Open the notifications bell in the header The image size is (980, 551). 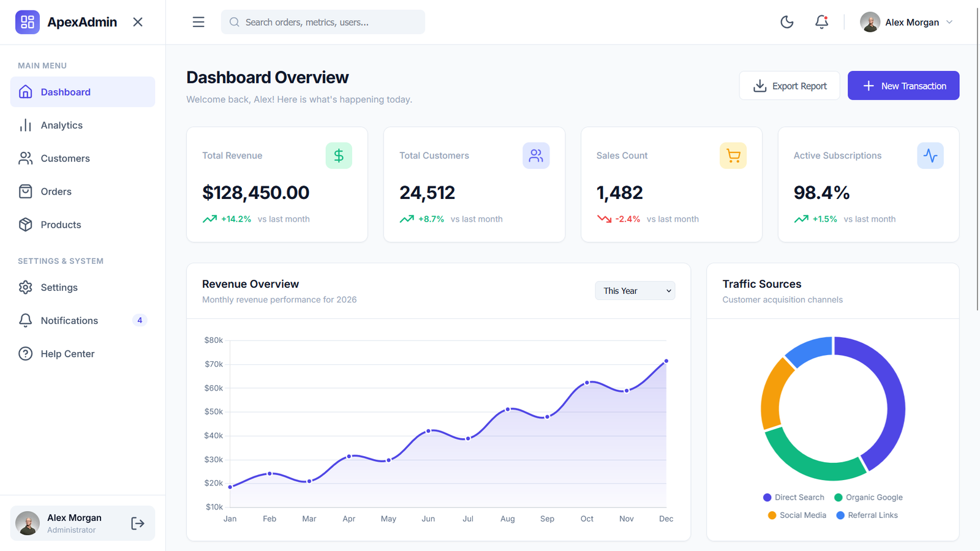(x=821, y=22)
